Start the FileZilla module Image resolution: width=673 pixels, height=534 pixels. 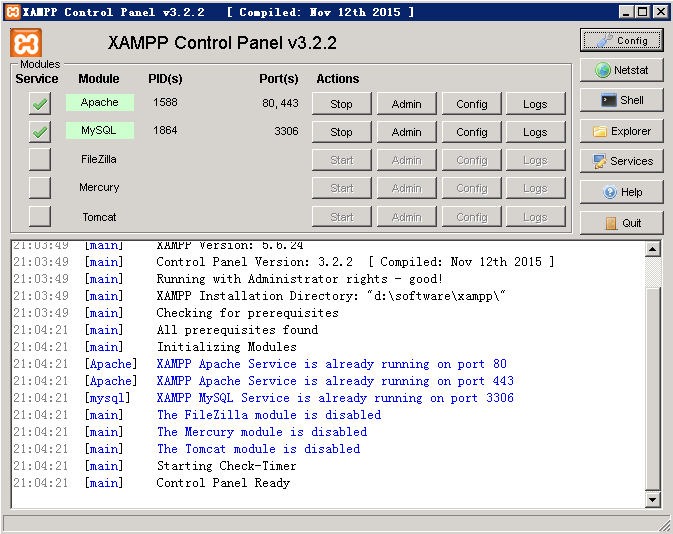(342, 160)
